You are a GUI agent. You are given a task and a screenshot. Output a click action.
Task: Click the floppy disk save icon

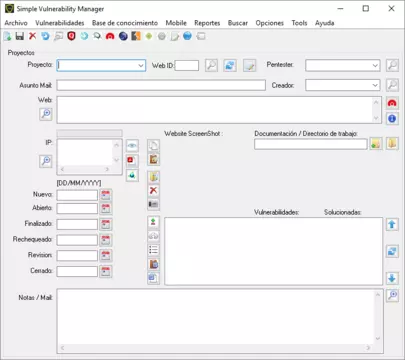pos(20,36)
